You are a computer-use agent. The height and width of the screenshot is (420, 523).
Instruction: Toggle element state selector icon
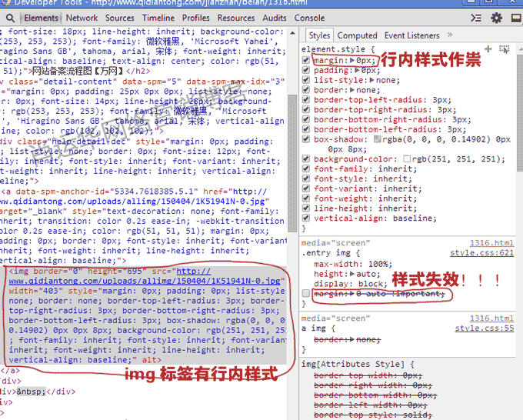coord(504,49)
